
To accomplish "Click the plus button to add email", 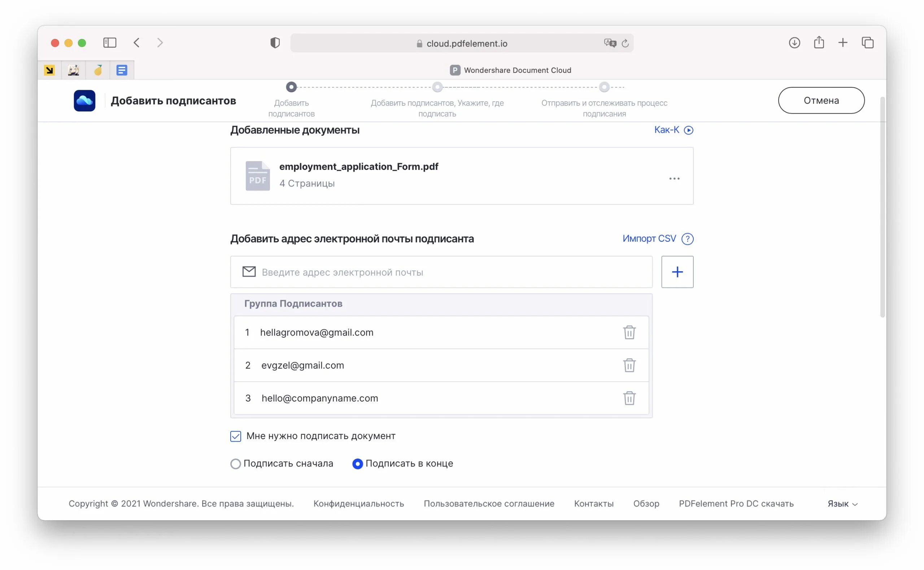I will coord(677,272).
